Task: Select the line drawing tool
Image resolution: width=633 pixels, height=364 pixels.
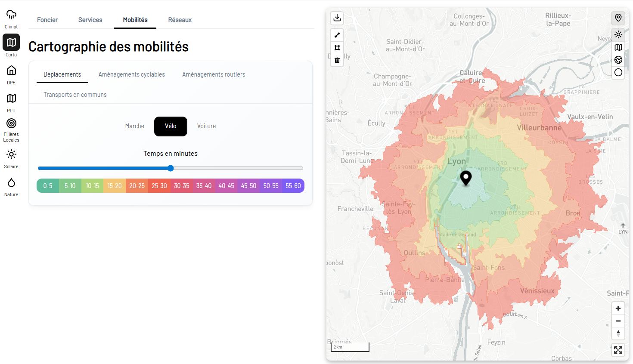Action: tap(337, 35)
